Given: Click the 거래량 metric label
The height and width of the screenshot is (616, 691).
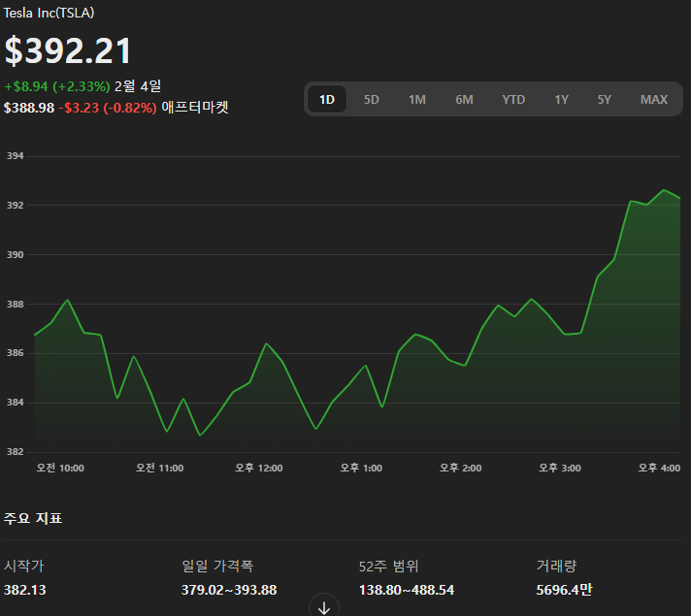Looking at the screenshot, I should click(x=556, y=566).
